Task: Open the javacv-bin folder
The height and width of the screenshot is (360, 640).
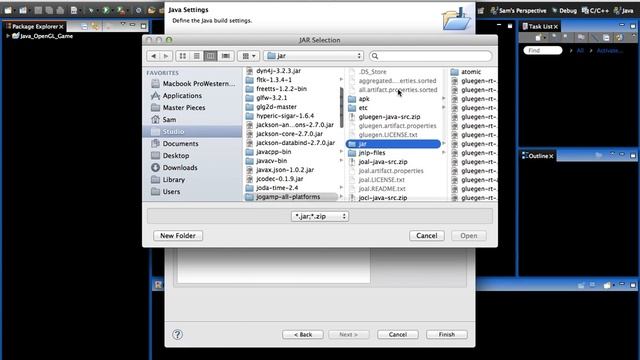Action: (x=271, y=161)
